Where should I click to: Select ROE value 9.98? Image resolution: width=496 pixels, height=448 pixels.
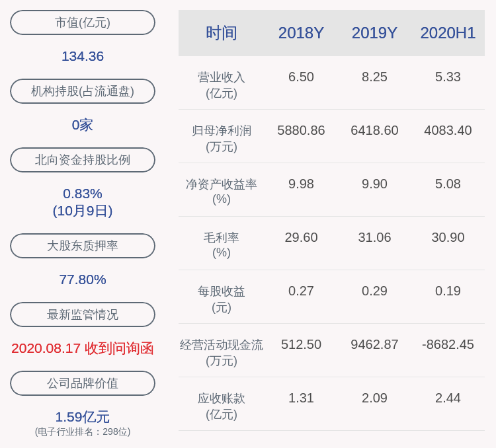(x=301, y=184)
